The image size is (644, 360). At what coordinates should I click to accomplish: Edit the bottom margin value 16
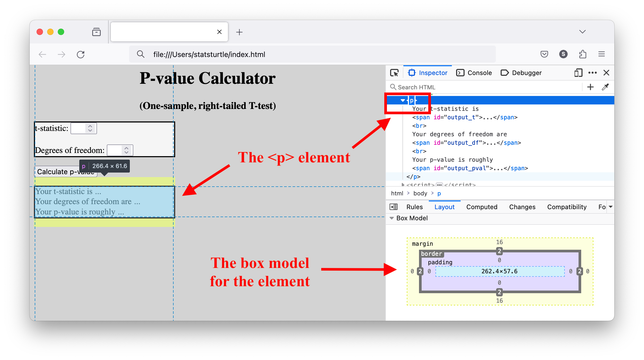pos(499,301)
